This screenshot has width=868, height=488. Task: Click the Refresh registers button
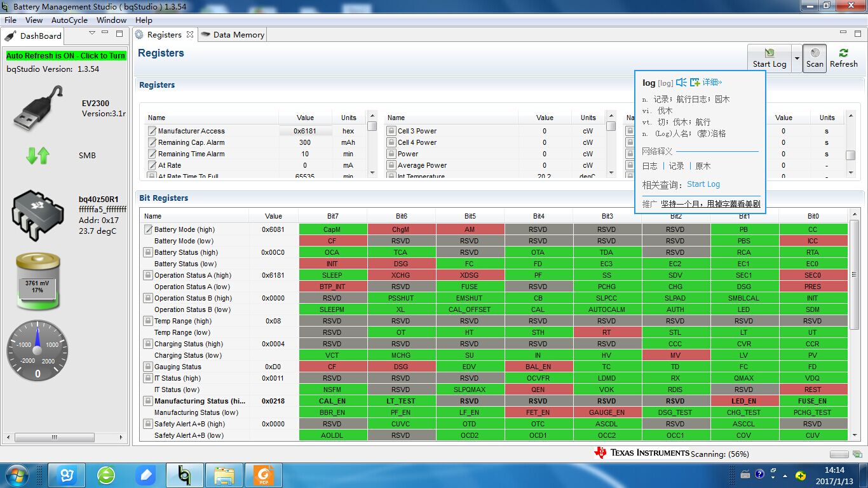(x=843, y=58)
